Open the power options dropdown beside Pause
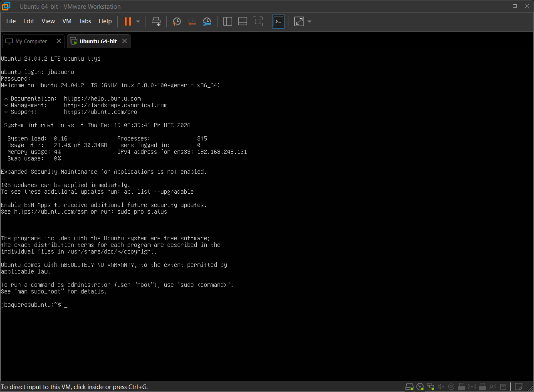Viewport: 534px width, 392px height. [138, 21]
